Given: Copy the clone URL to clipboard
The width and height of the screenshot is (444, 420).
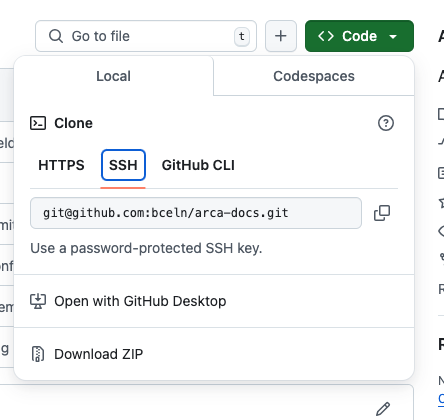Looking at the screenshot, I should click(x=382, y=213).
